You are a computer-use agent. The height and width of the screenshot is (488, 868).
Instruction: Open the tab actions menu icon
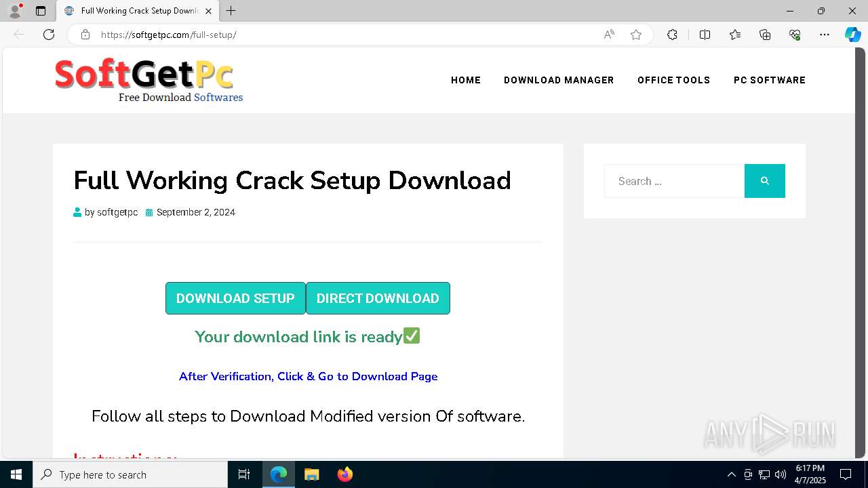pos(41,11)
